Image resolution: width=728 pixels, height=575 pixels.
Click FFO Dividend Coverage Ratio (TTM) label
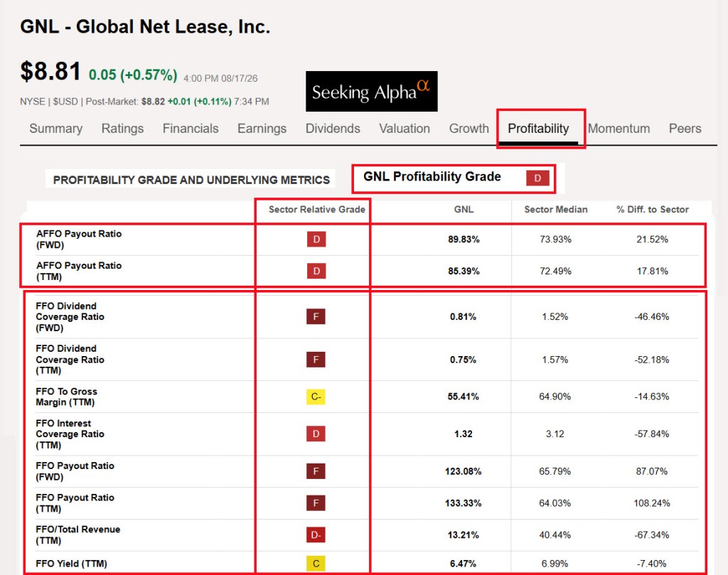(70, 360)
